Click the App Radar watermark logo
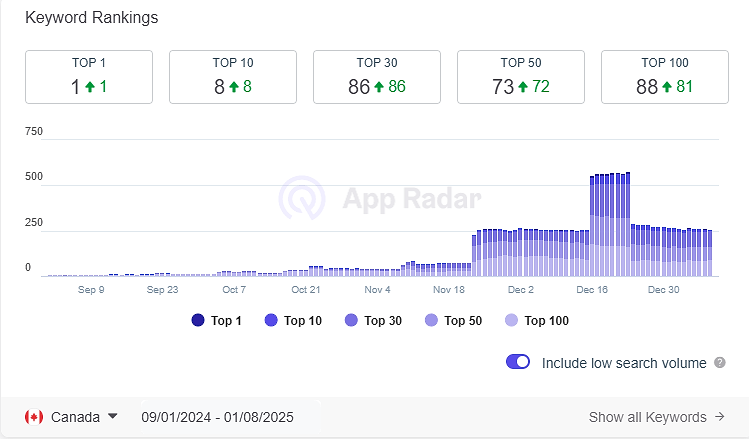The height and width of the screenshot is (439, 749). [302, 198]
